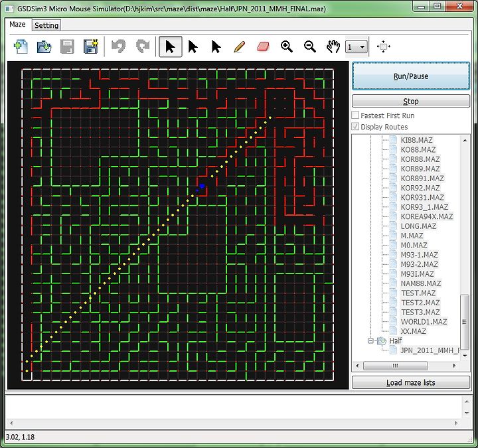Open the zoom level dropdown showing 1
Image resolution: width=478 pixels, height=448 pixels.
[356, 47]
